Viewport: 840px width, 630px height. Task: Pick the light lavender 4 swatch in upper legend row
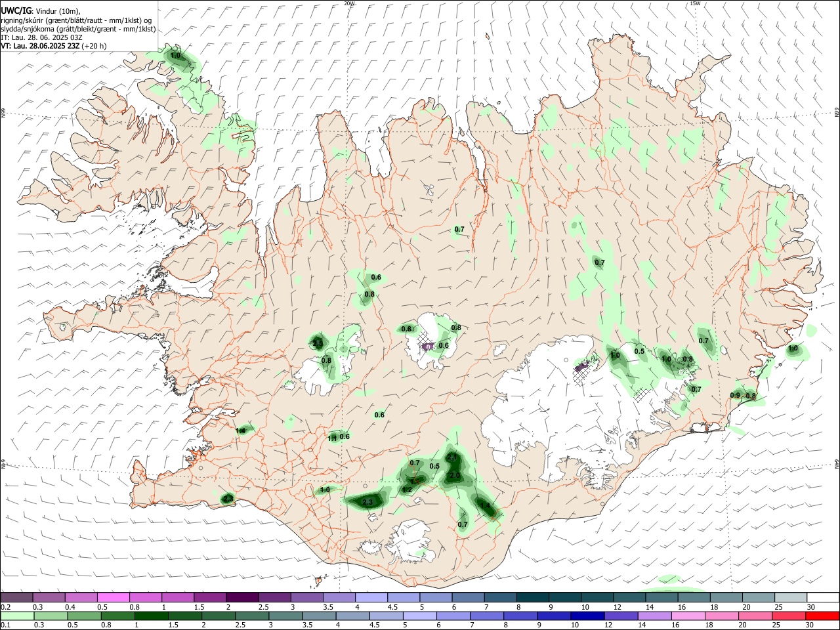click(371, 598)
